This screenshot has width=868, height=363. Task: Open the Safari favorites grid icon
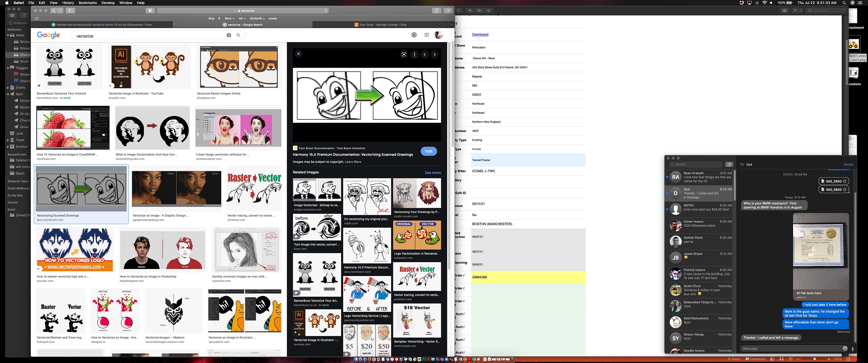point(37,18)
